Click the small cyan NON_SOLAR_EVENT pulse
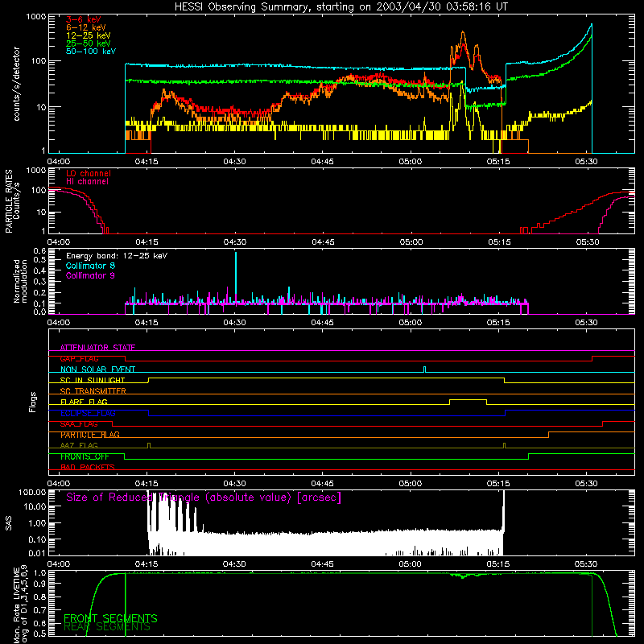Viewport: 644px width, 644px height. [425, 369]
